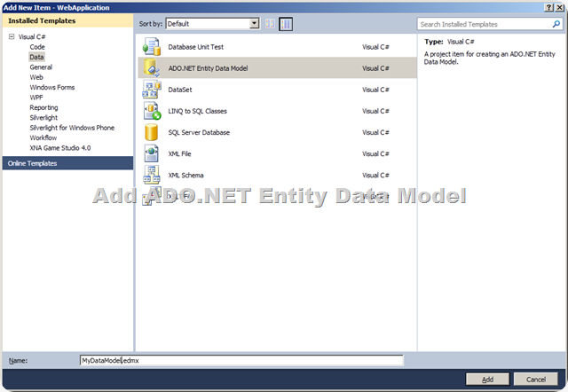Viewport: 568px width, 392px height.
Task: Select the XML File template icon
Action: coord(152,153)
